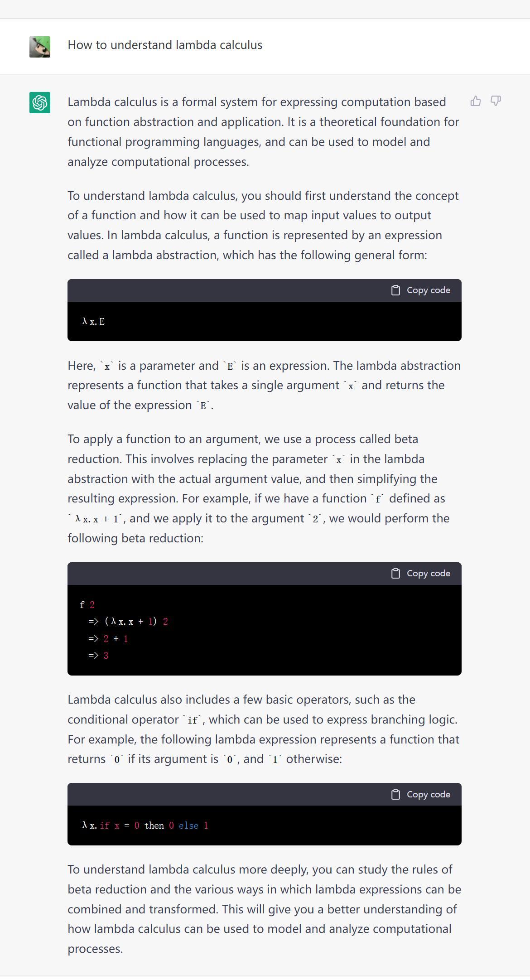Viewport: 530px width, 980px height.
Task: Toggle negative feedback on ChatGPT's answer
Action: 496,100
